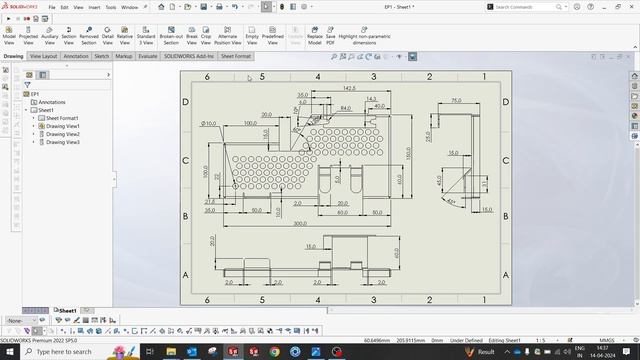Image resolution: width=640 pixels, height=360 pixels.
Task: Create a Broken-out Section
Action: tap(171, 36)
